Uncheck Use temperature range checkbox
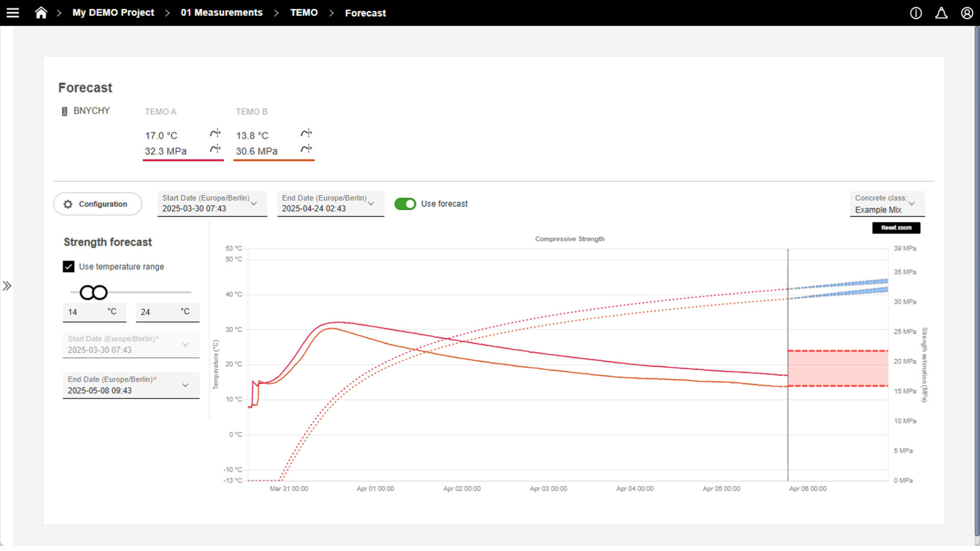The image size is (980, 551). click(x=68, y=266)
